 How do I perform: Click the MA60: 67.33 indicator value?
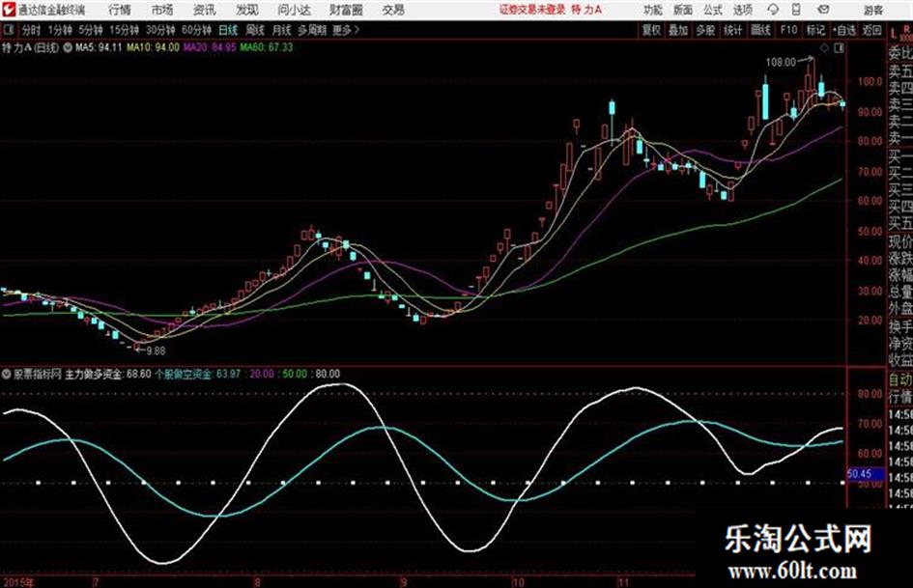pos(267,47)
